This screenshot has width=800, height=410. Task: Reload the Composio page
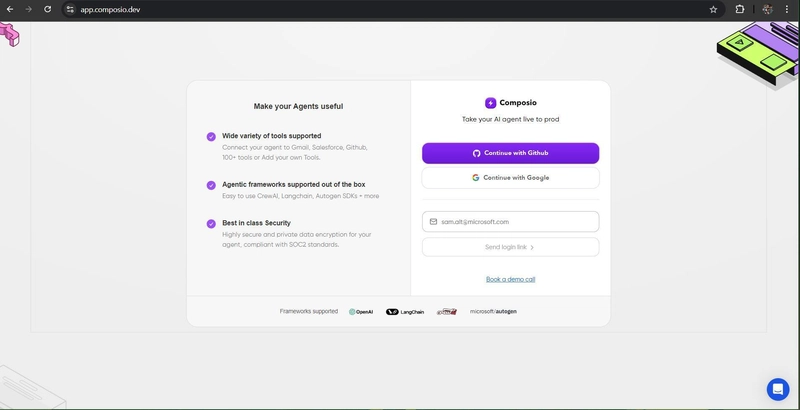click(47, 9)
